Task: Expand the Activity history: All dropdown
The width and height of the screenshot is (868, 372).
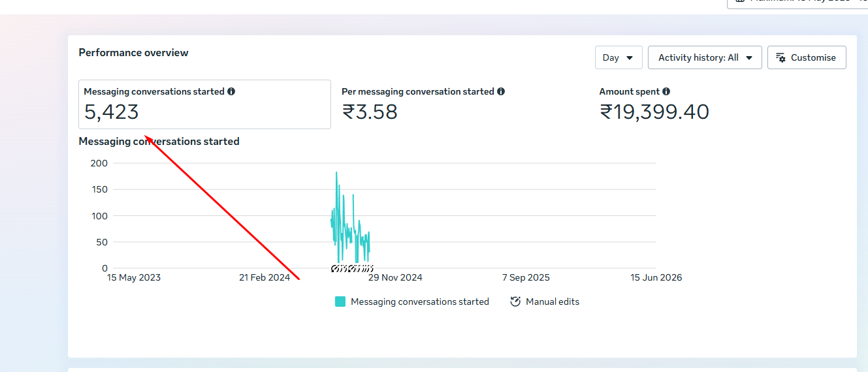Action: pyautogui.click(x=705, y=57)
